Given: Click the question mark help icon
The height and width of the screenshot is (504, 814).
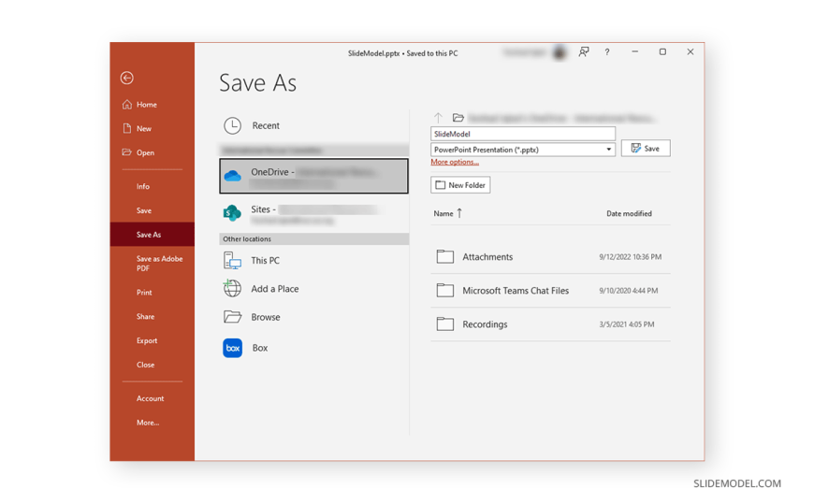Looking at the screenshot, I should tap(606, 52).
